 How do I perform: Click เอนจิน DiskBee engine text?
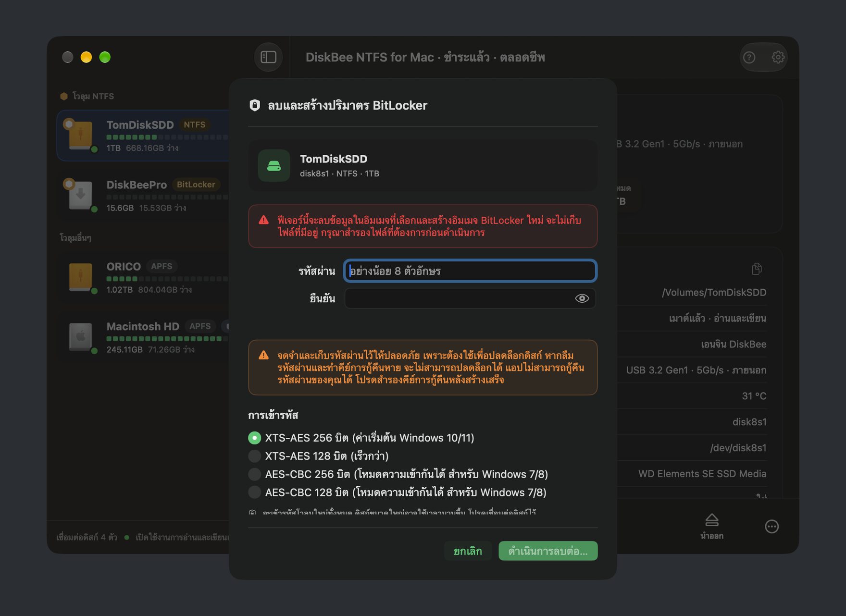tap(734, 344)
